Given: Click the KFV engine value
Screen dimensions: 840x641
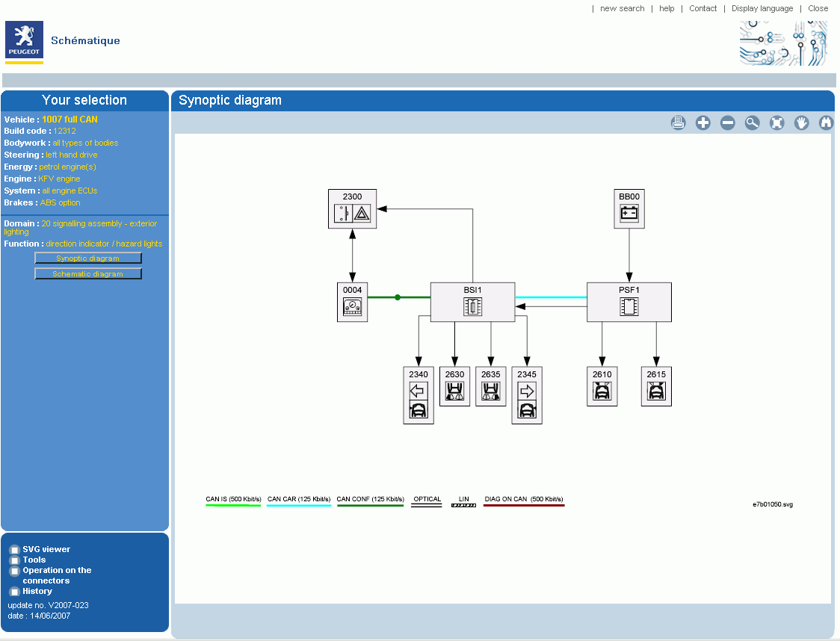Looking at the screenshot, I should (59, 179).
